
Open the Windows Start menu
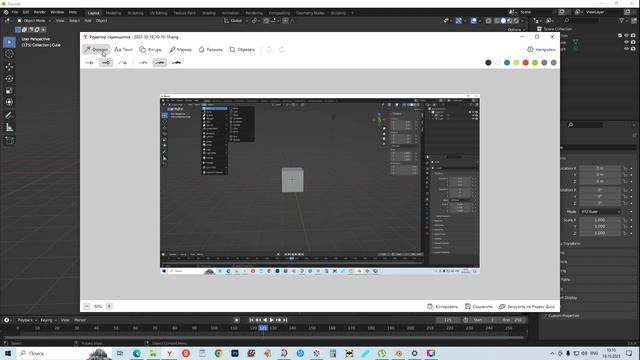[x=8, y=353]
